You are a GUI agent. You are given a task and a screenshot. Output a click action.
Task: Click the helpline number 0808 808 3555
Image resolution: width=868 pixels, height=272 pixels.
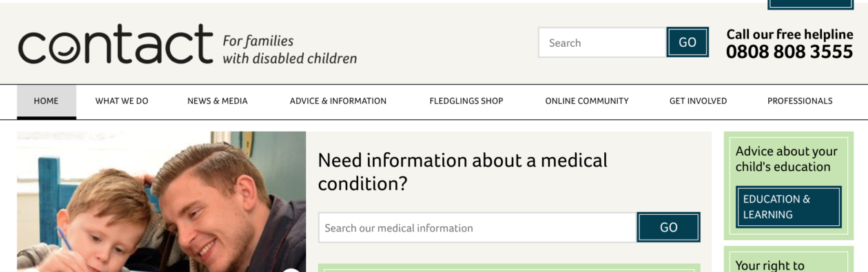[789, 52]
